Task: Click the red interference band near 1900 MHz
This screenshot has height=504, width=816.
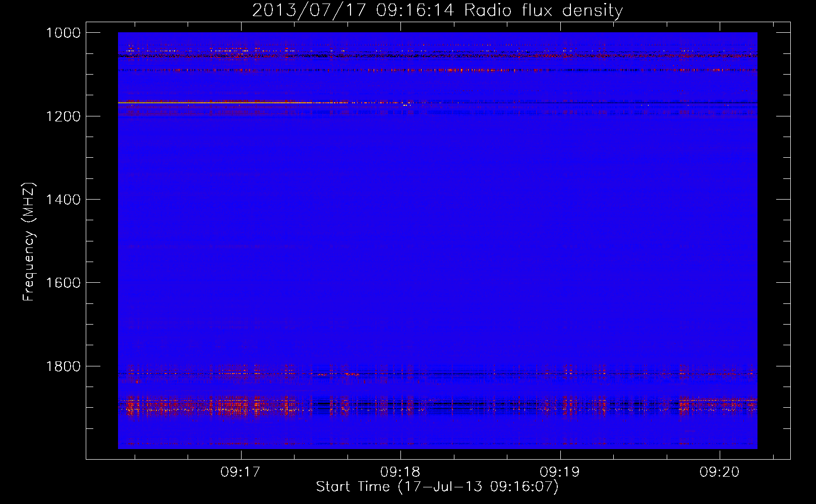Action: tap(437, 405)
